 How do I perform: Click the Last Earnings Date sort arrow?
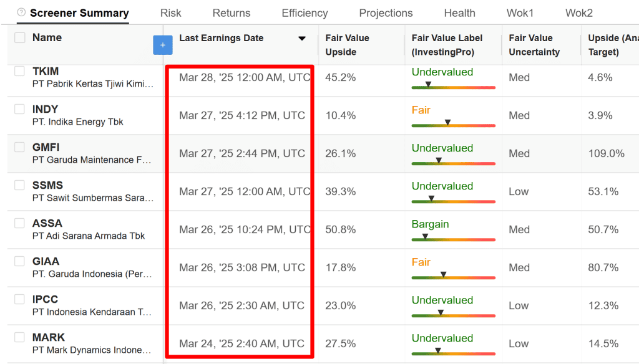pyautogui.click(x=302, y=39)
